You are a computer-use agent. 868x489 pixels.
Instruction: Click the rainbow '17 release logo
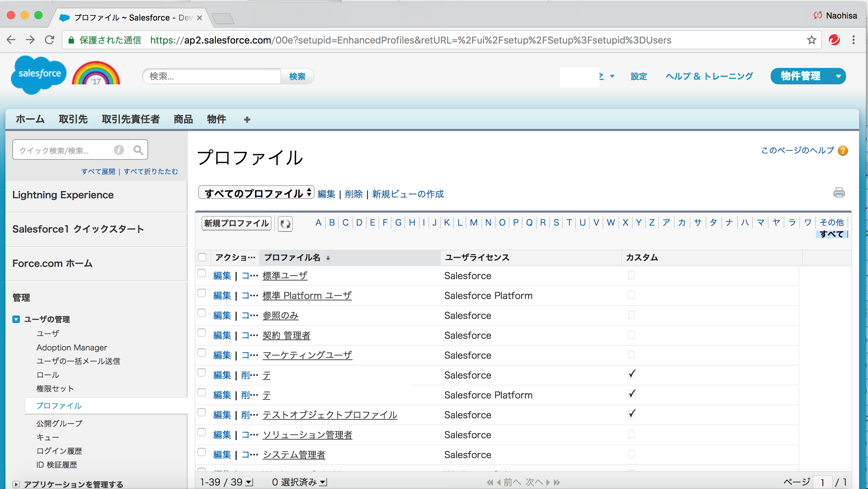click(x=96, y=73)
